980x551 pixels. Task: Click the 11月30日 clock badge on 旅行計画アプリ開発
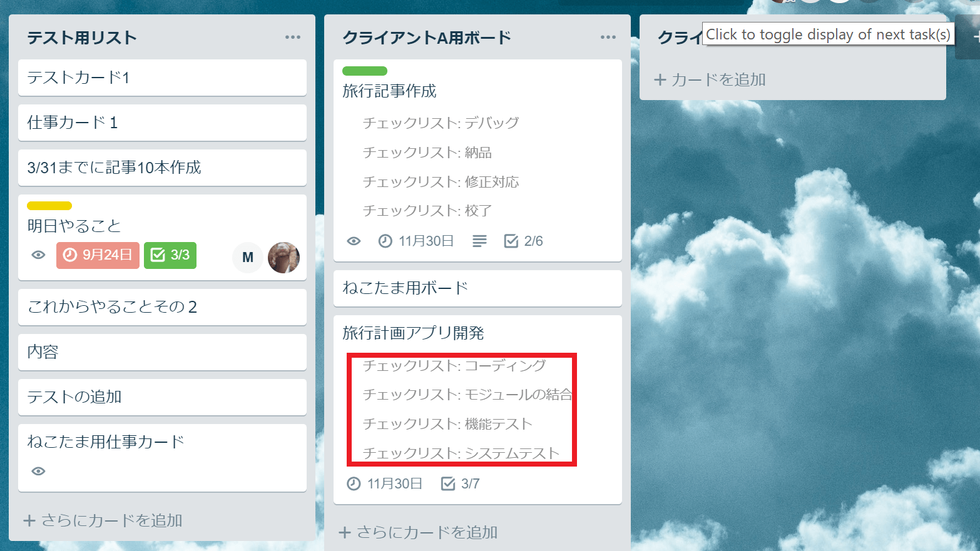pos(385,484)
